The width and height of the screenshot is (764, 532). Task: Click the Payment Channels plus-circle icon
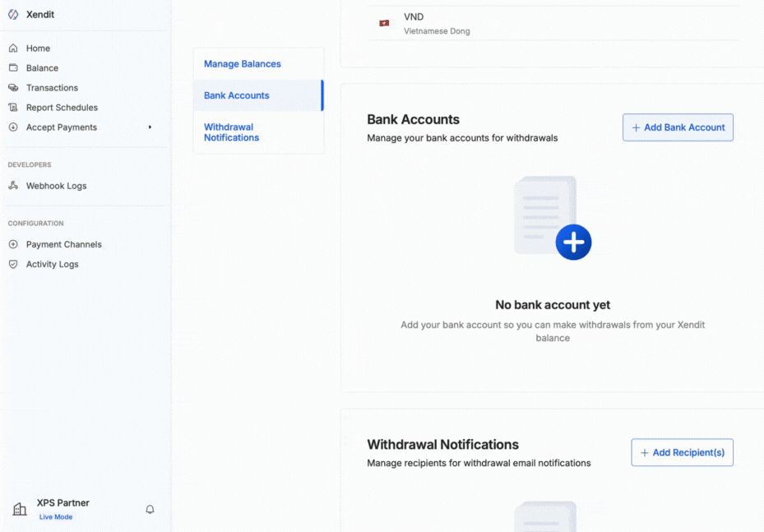13,244
